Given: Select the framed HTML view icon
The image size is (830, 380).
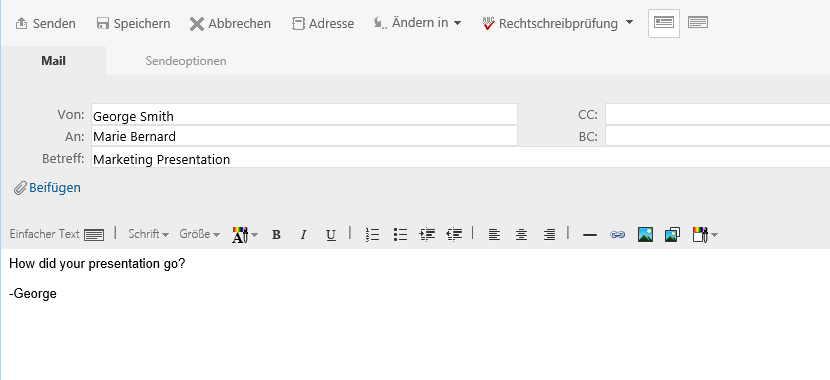Looking at the screenshot, I should tap(664, 23).
